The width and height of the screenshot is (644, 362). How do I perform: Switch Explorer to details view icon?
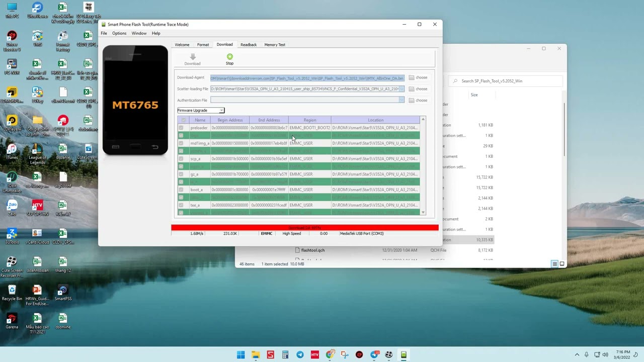(x=554, y=264)
